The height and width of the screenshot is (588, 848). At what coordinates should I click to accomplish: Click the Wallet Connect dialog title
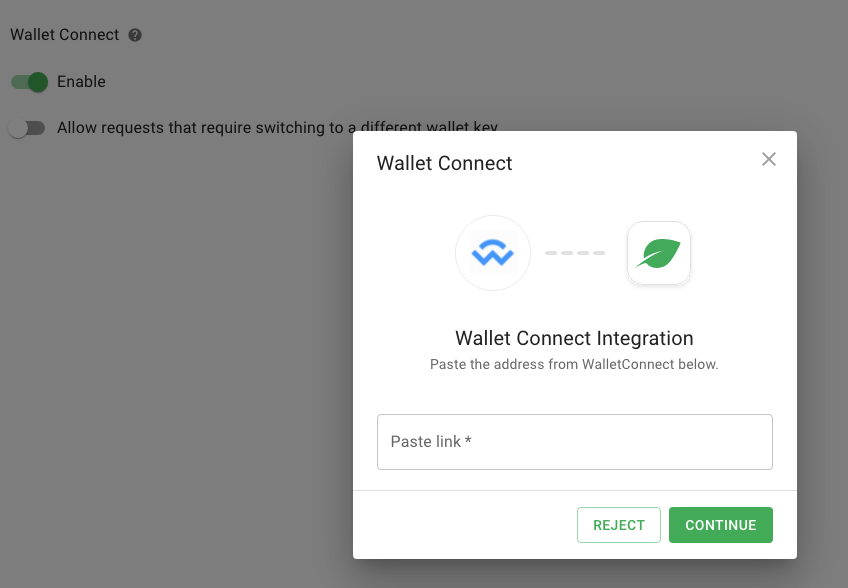[x=444, y=163]
